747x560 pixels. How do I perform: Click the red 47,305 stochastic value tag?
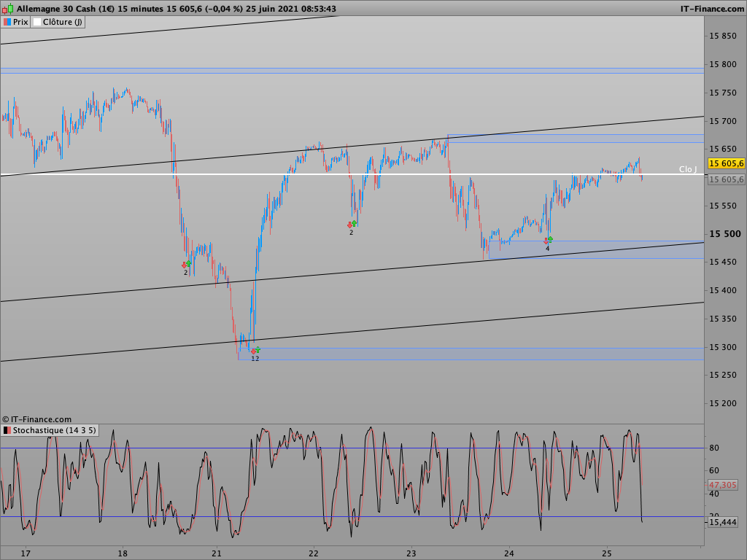tap(723, 485)
